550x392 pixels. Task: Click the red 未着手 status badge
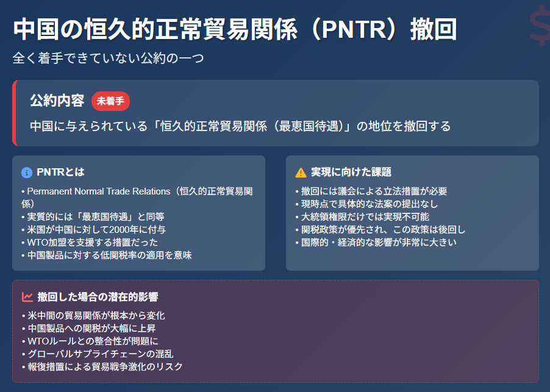pyautogui.click(x=110, y=101)
